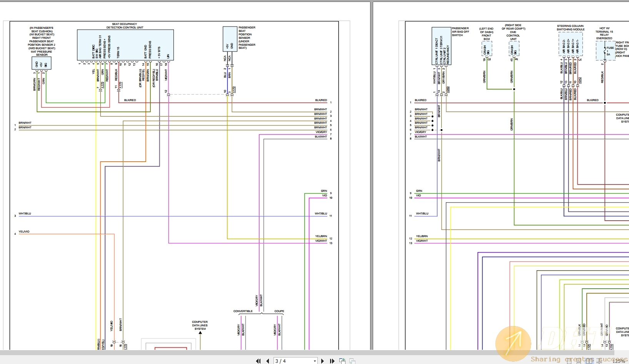Screen dimensions: 629x364
Task: Select two-page facing layout
Action: (x=589, y=361)
